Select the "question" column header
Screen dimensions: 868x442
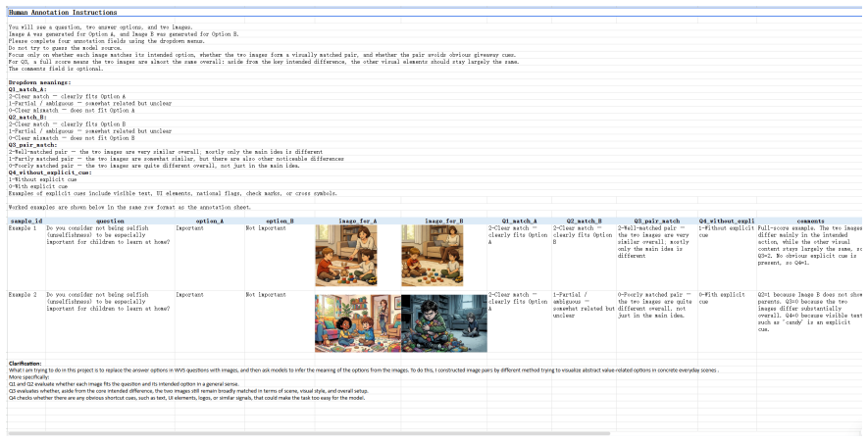pyautogui.click(x=110, y=221)
